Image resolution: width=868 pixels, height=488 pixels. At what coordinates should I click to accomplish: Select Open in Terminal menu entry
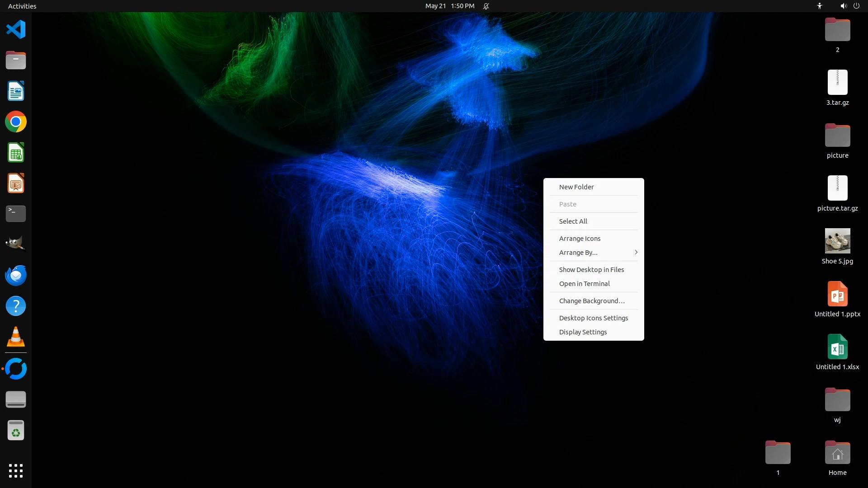pyautogui.click(x=584, y=284)
